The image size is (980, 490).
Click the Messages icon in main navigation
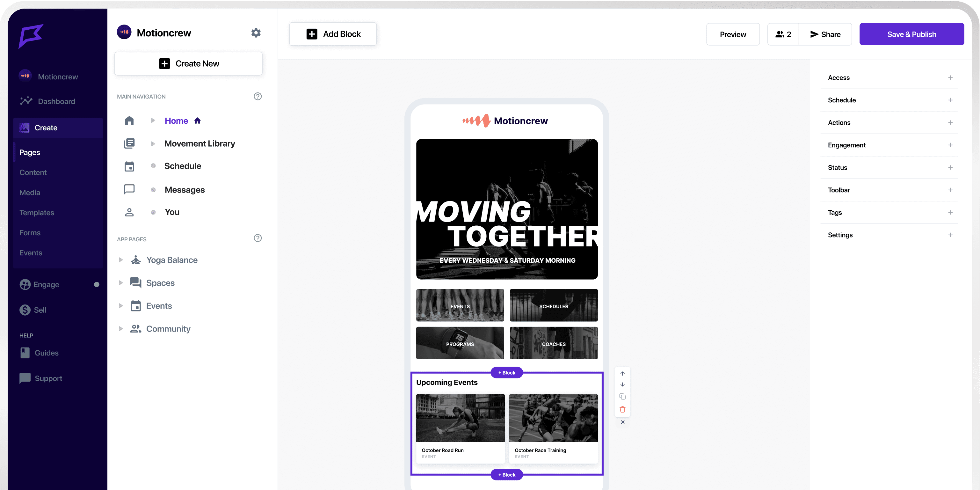(129, 189)
